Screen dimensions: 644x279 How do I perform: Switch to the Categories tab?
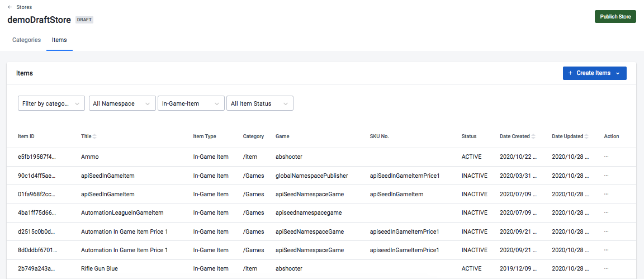click(26, 40)
